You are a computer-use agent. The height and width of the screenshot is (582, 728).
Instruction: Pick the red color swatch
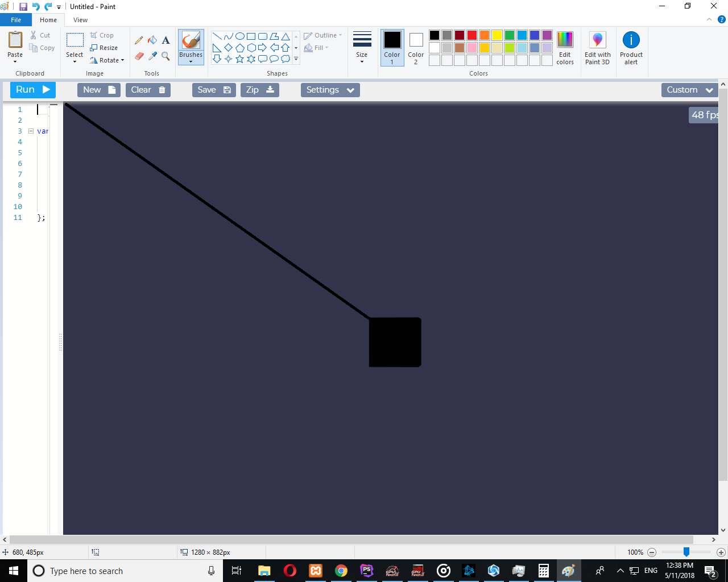472,35
